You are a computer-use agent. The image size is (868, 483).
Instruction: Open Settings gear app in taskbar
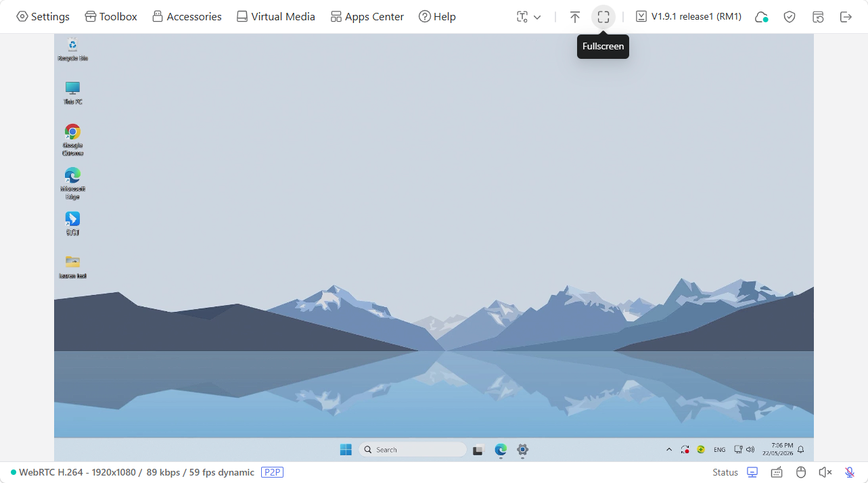(x=522, y=450)
